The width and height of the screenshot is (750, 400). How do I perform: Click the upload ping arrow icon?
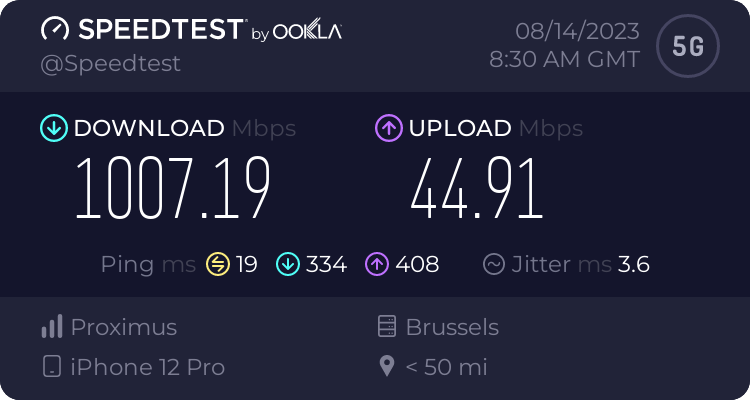[377, 265]
